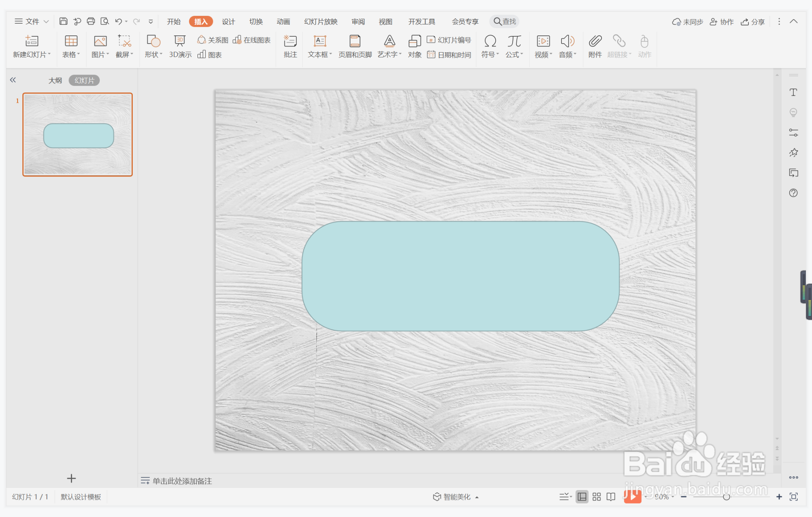Open the File menu
812x517 pixels.
32,21
